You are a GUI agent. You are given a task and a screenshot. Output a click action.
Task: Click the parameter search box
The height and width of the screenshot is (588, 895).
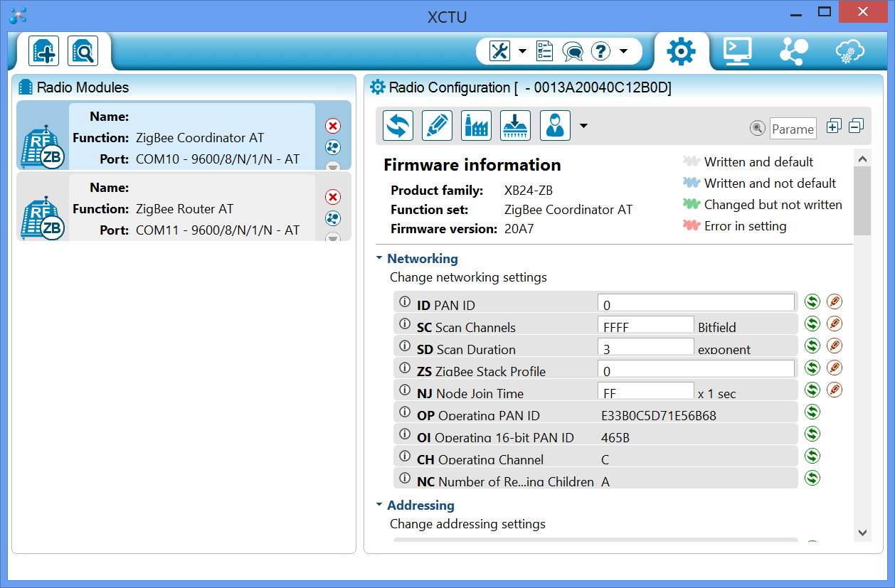pyautogui.click(x=793, y=129)
